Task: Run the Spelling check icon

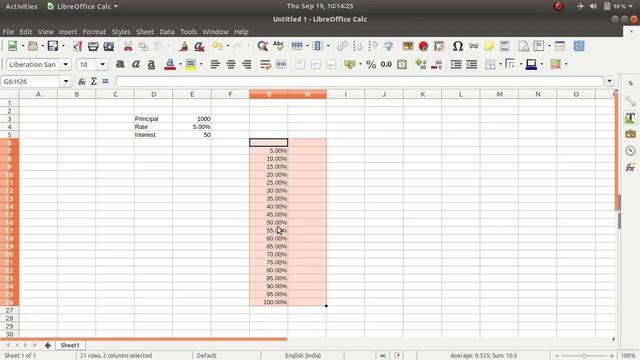Action: [x=278, y=46]
